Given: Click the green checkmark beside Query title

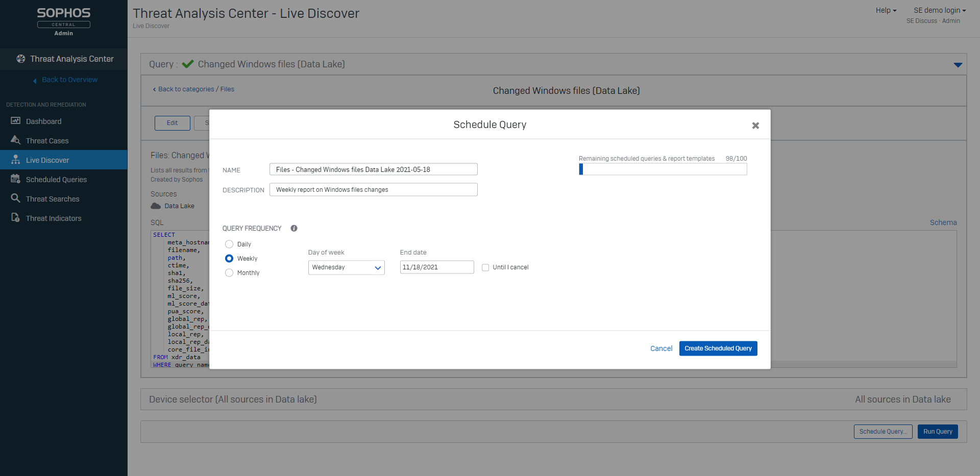Looking at the screenshot, I should 188,64.
